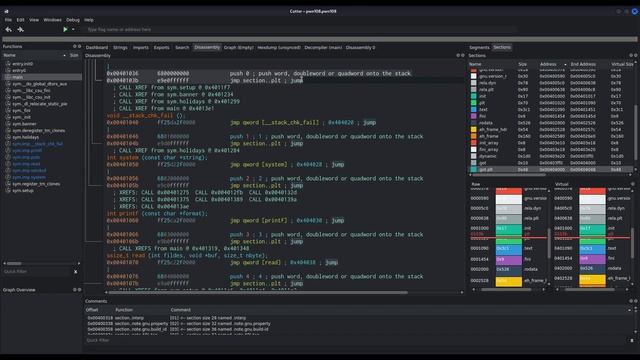Switch to the Disassembly 2 tab

360,47
